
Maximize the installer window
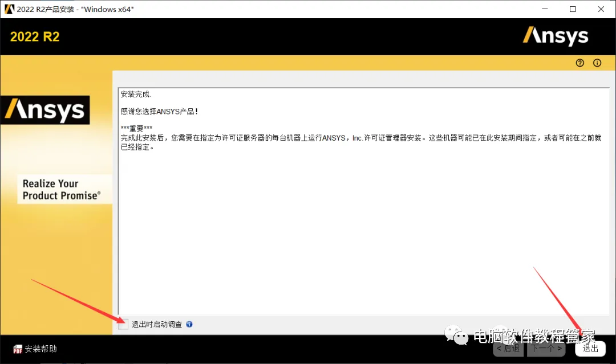[x=573, y=9]
